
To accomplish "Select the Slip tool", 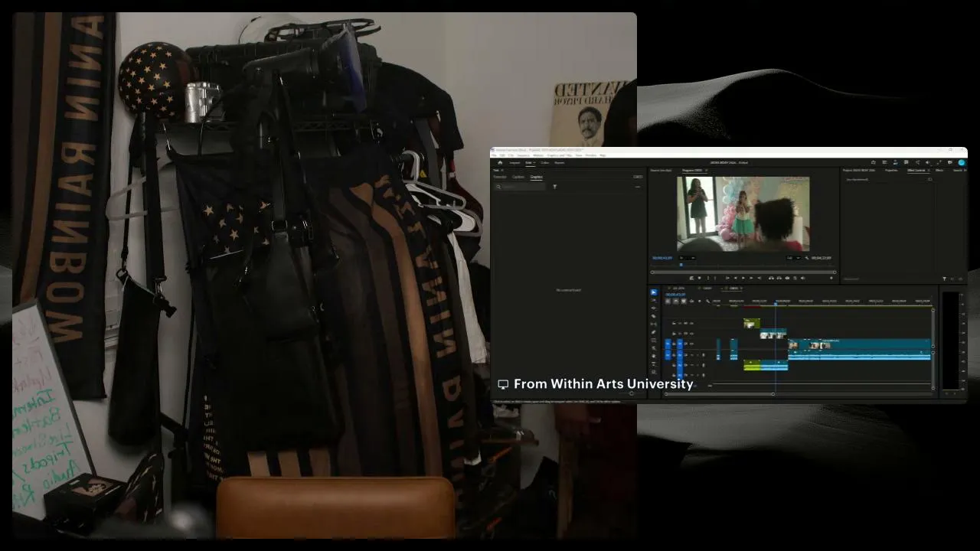I will pyautogui.click(x=654, y=324).
